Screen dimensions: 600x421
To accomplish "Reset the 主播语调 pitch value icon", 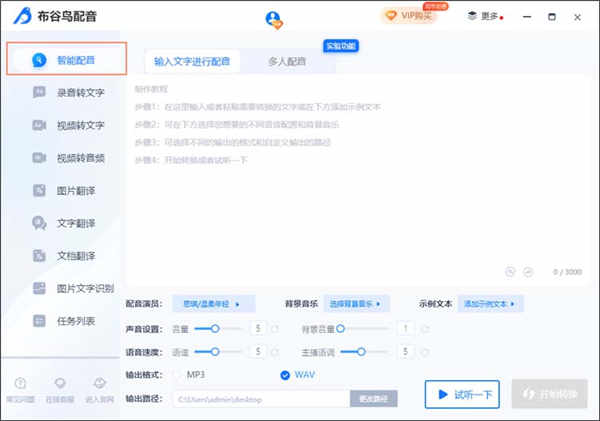I will 425,352.
